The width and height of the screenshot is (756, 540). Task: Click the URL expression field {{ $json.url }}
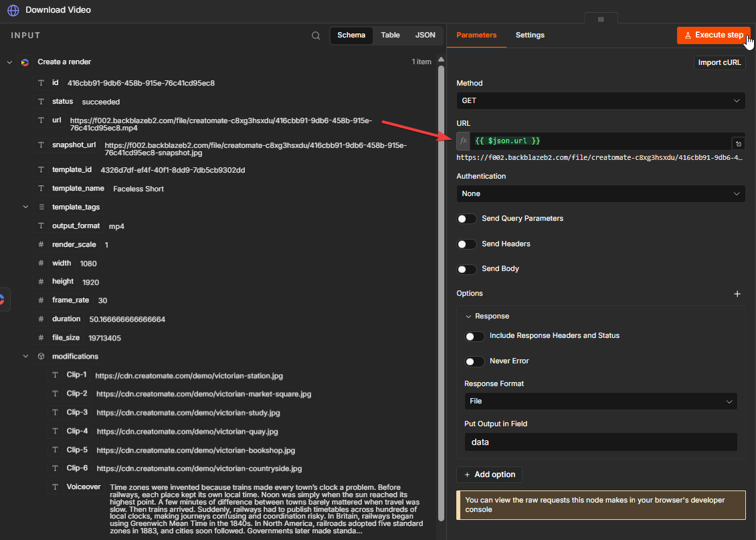point(601,141)
